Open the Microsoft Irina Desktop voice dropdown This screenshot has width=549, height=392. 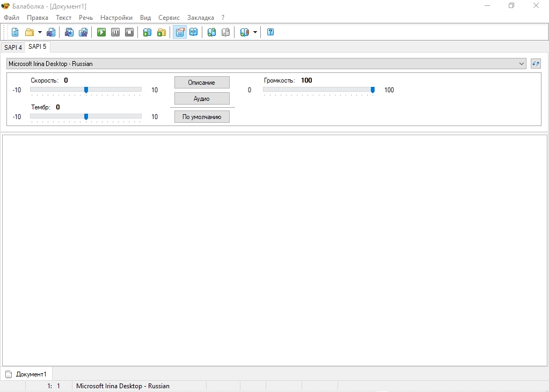click(266, 64)
